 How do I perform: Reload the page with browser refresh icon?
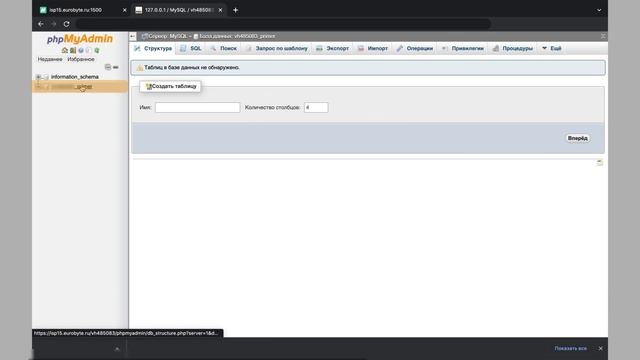point(67,24)
